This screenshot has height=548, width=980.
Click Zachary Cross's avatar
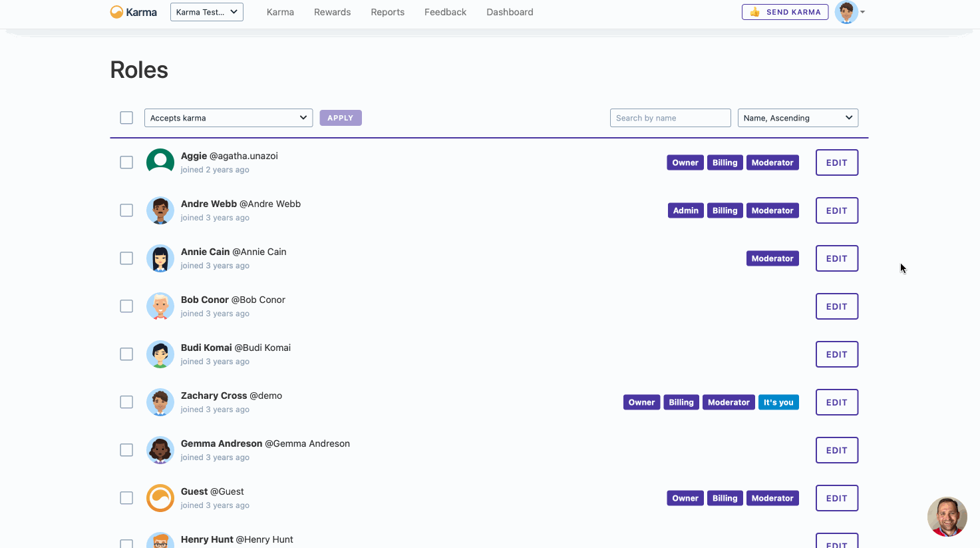[160, 402]
